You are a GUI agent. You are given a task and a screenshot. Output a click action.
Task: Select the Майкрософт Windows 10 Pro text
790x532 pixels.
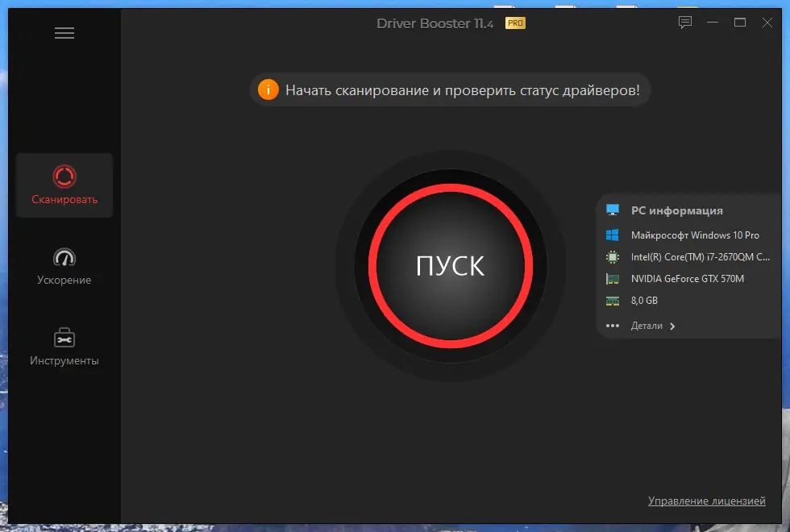[695, 235]
